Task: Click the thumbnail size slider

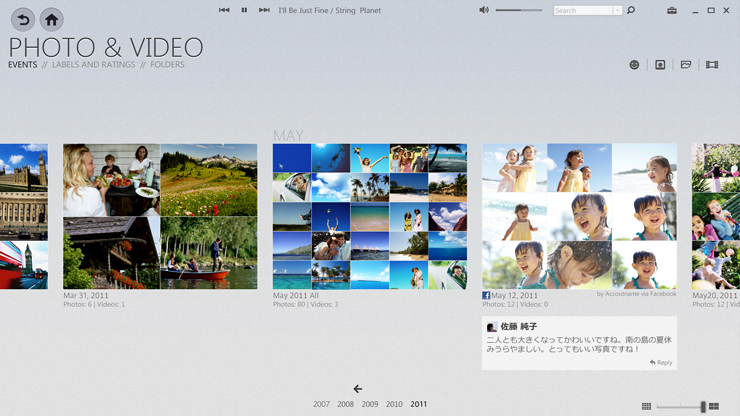Action: point(703,407)
